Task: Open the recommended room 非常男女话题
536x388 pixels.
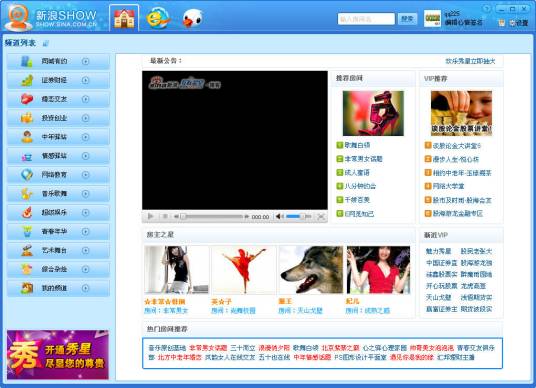Action: pos(363,159)
